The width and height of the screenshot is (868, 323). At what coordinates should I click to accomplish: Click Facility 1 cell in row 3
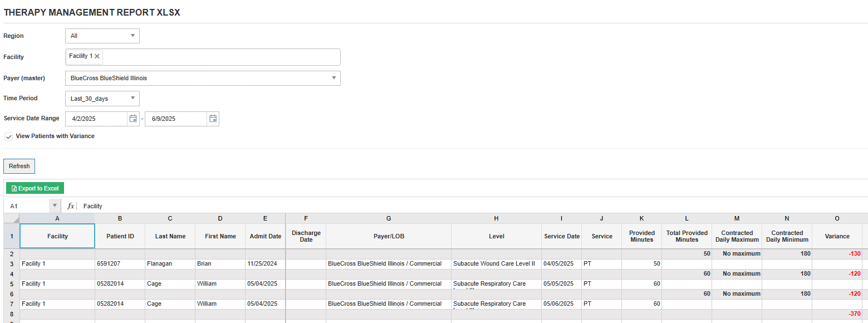[x=57, y=264]
